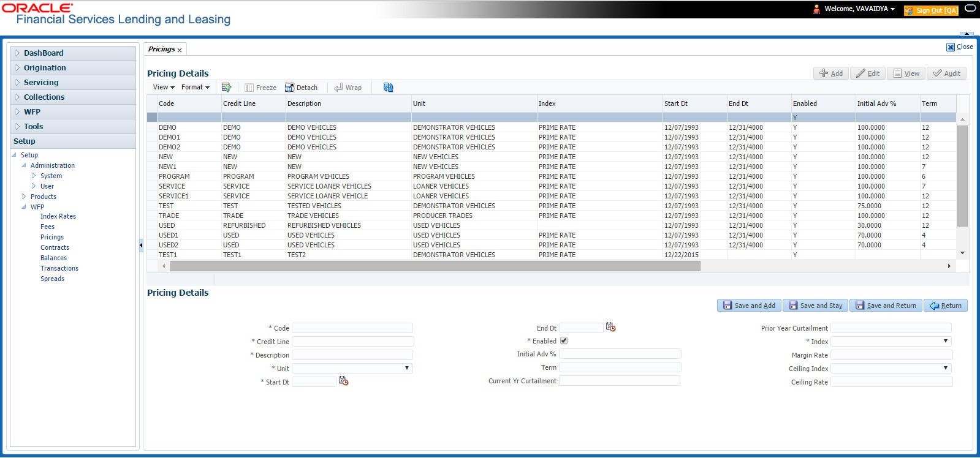
Task: Click Save and Return
Action: click(x=886, y=306)
